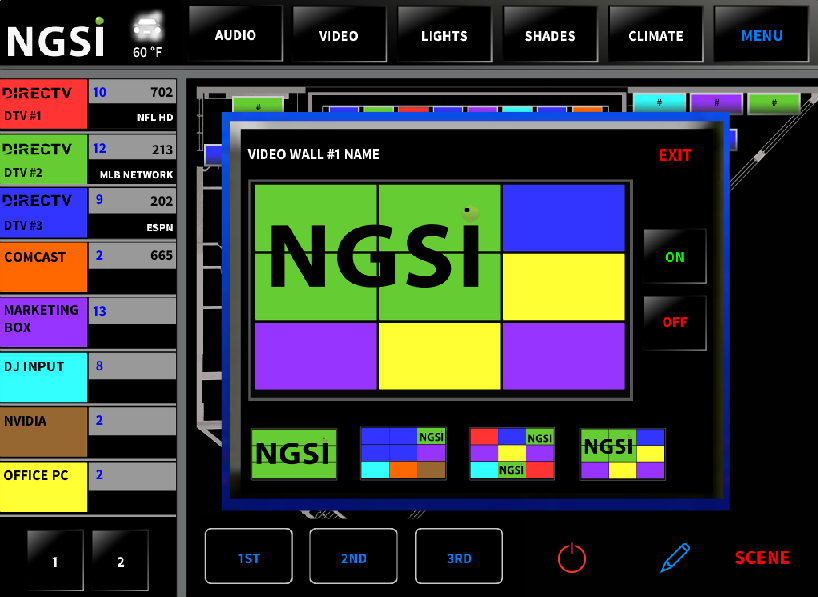Select the DJ INPUT source

[x=43, y=377]
